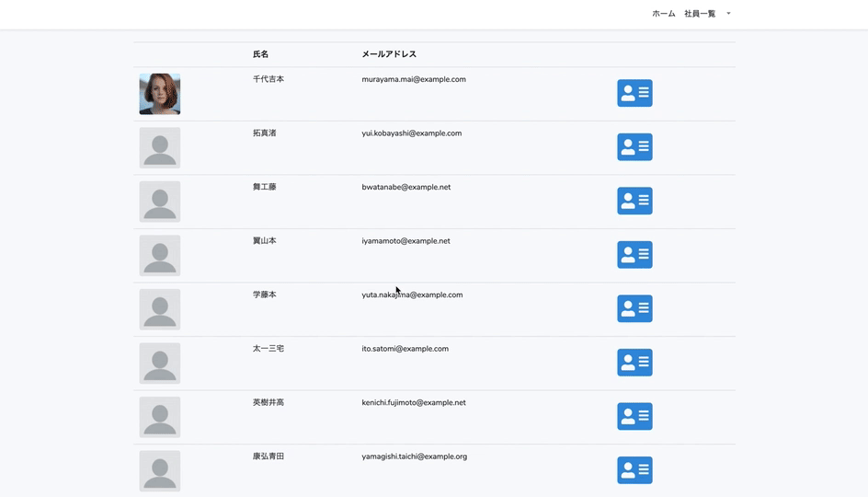Click the メールアドレス column header

pyautogui.click(x=389, y=54)
